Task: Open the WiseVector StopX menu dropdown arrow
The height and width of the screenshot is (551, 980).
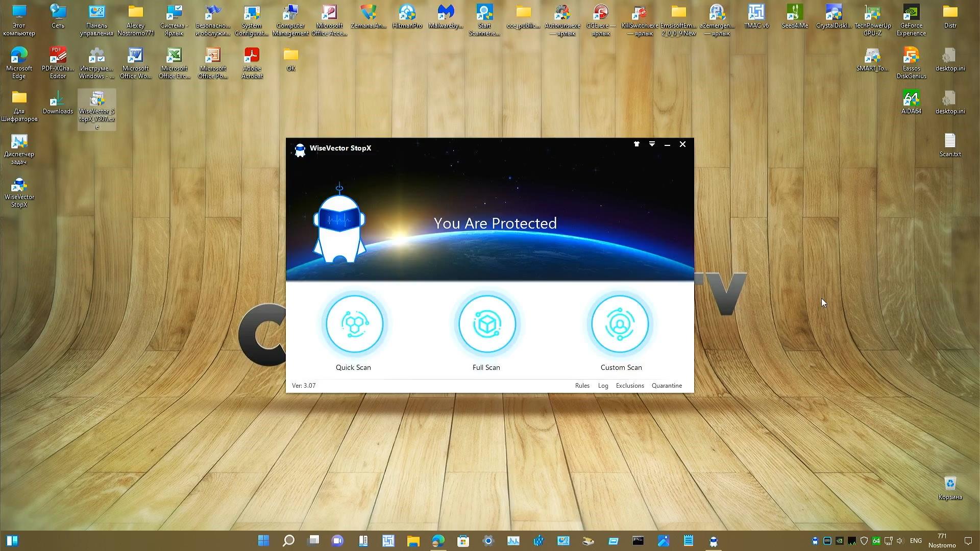Action: click(x=652, y=144)
